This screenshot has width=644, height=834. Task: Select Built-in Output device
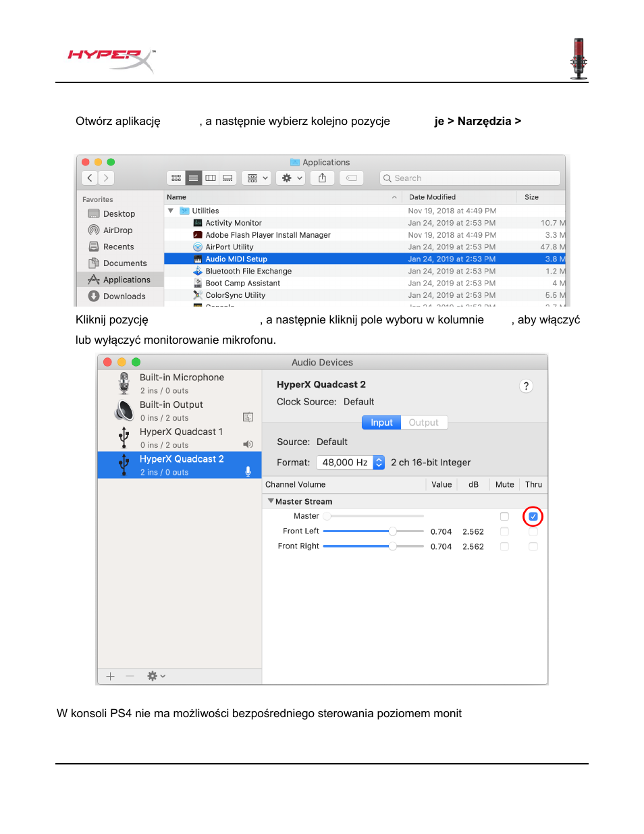point(180,411)
